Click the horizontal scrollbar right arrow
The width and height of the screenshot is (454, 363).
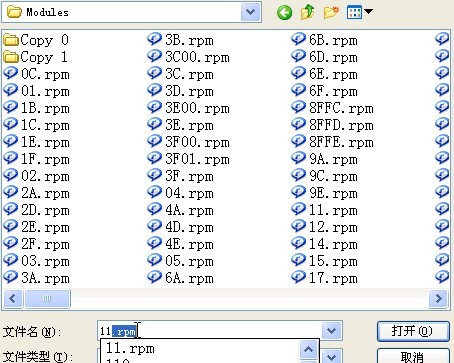439,298
